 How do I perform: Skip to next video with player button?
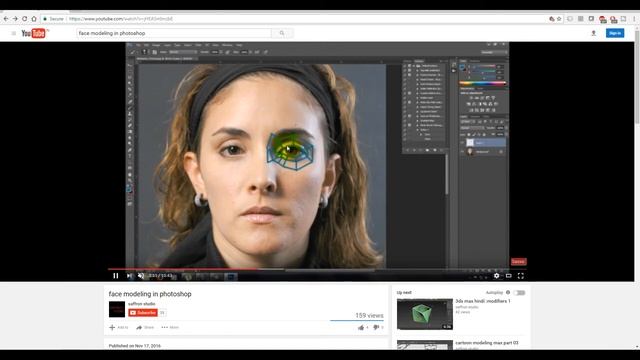129,276
